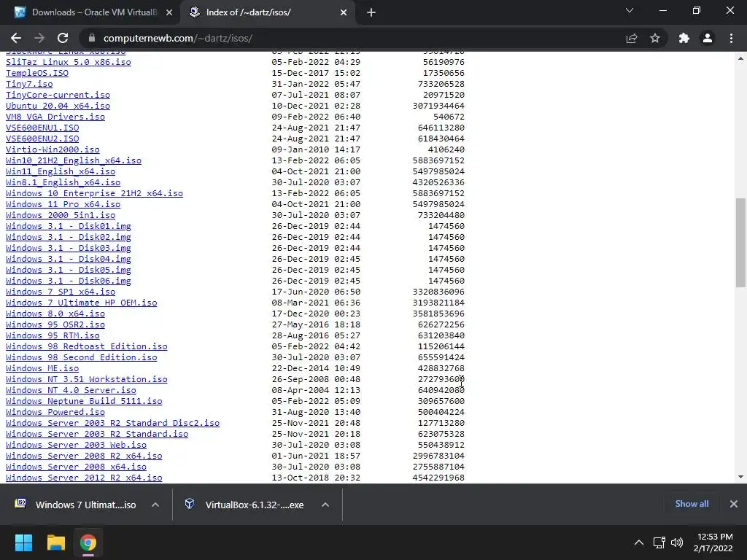Open Ubuntu_20.04_x64.iso link
This screenshot has height=560, width=747.
[x=58, y=106]
